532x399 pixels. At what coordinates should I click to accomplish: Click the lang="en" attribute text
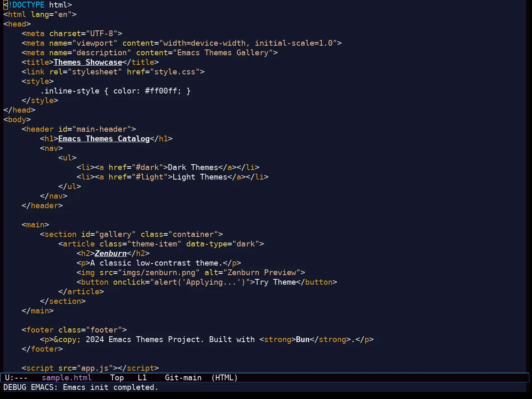52,15
